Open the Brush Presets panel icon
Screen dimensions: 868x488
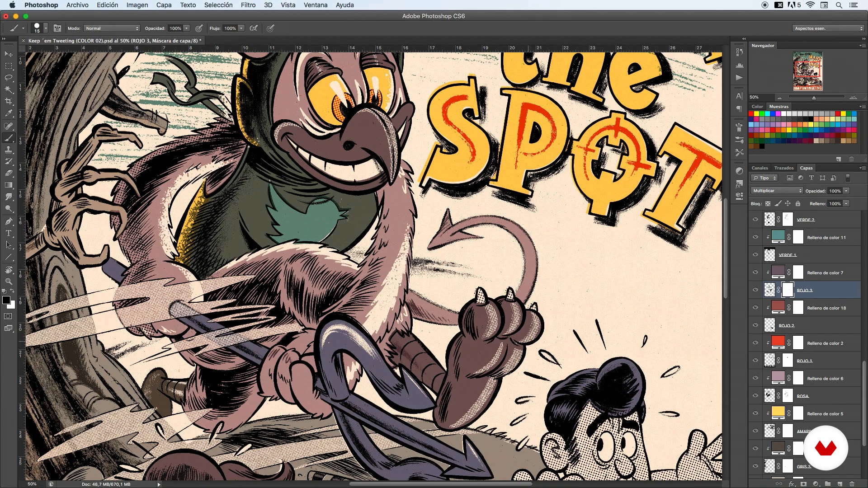(739, 140)
